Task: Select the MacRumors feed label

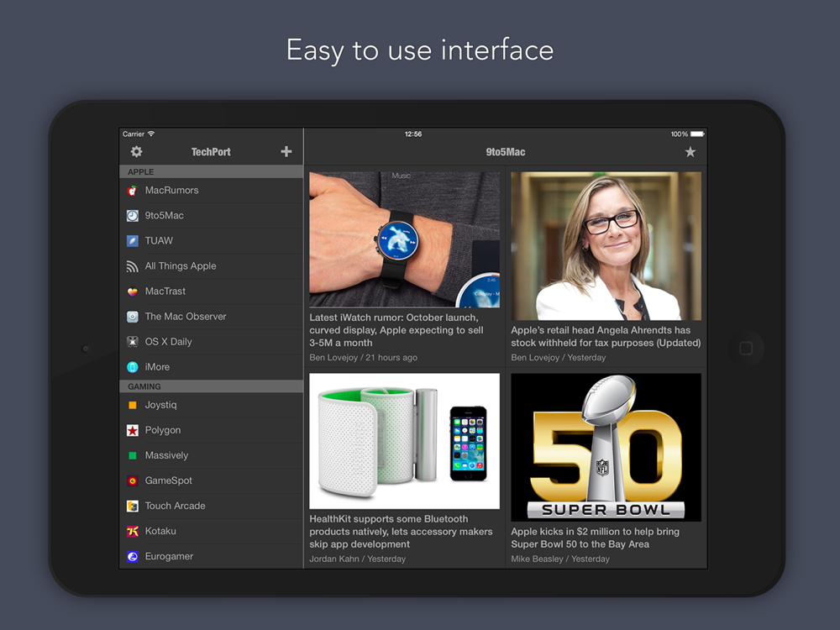Action: [x=171, y=190]
